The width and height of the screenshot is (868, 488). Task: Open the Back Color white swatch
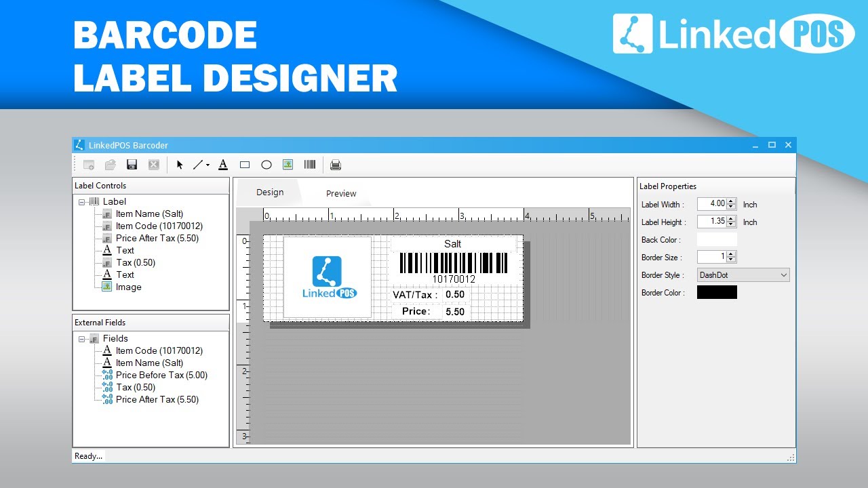coord(717,239)
